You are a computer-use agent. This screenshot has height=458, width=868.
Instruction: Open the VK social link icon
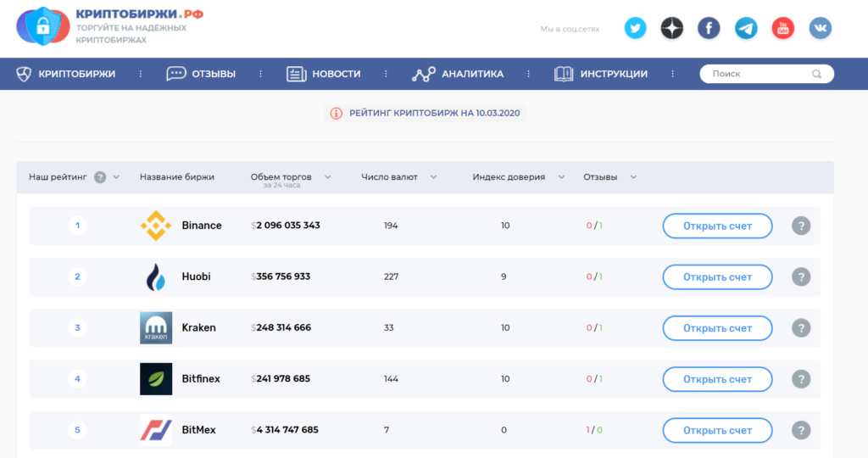(x=820, y=28)
